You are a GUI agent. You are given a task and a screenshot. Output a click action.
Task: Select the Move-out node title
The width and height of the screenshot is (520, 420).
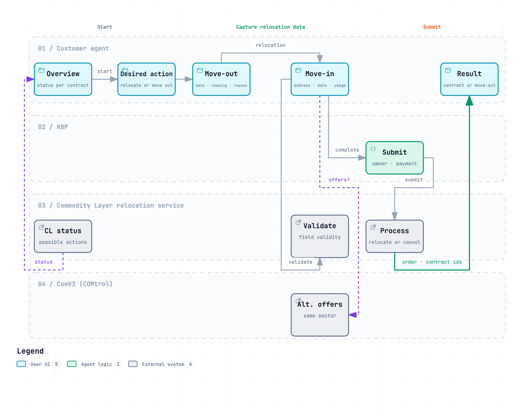[x=221, y=74]
